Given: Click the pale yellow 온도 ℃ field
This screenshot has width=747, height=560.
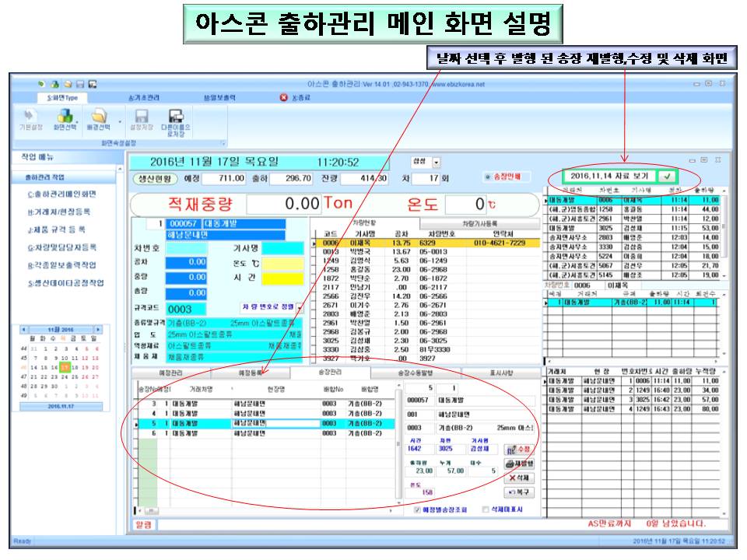Looking at the screenshot, I should coord(282,264).
